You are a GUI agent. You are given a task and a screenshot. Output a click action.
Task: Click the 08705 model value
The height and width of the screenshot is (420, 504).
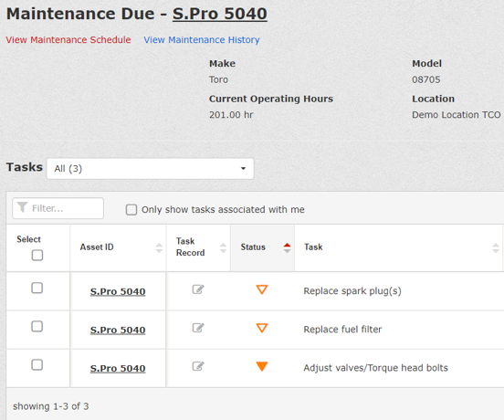pyautogui.click(x=426, y=79)
